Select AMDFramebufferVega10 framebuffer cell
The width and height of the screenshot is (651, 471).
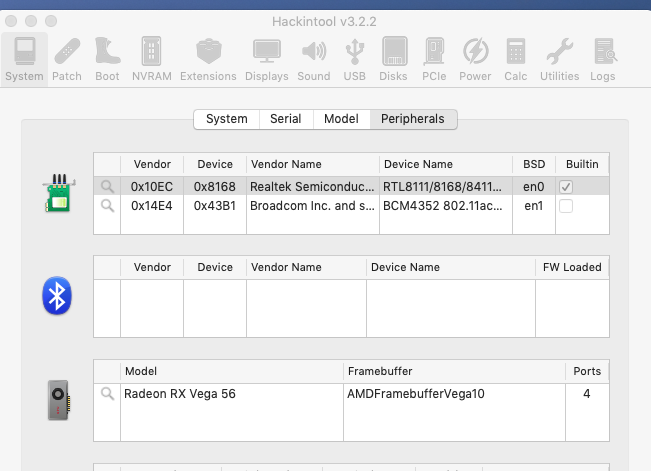(x=454, y=394)
